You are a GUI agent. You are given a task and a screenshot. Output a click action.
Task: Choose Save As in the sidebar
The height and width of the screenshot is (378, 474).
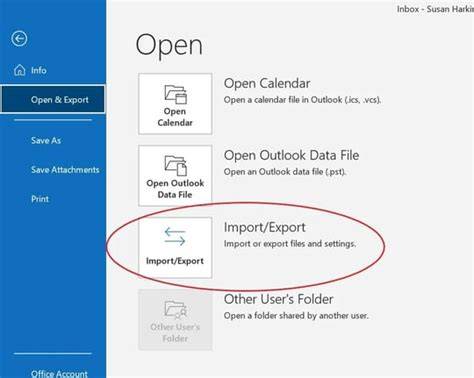(x=46, y=140)
